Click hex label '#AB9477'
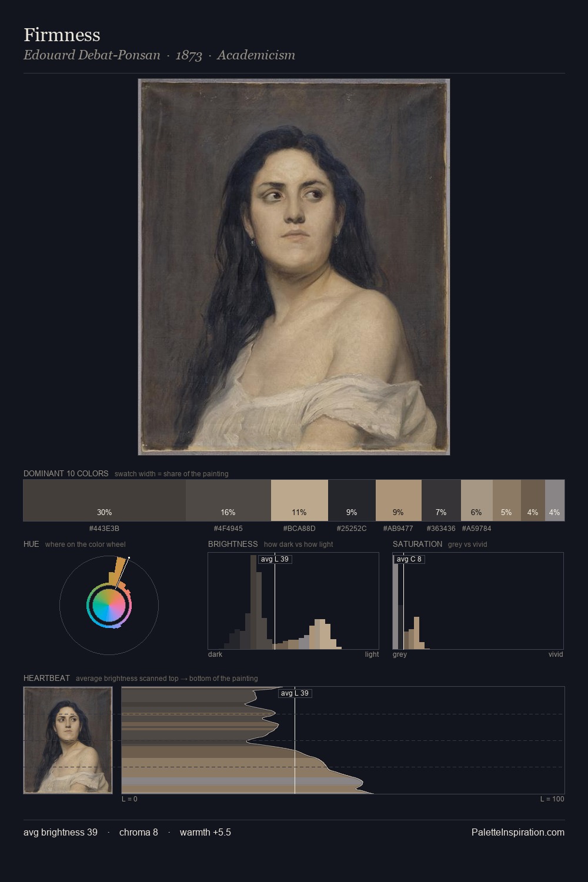 tap(398, 528)
